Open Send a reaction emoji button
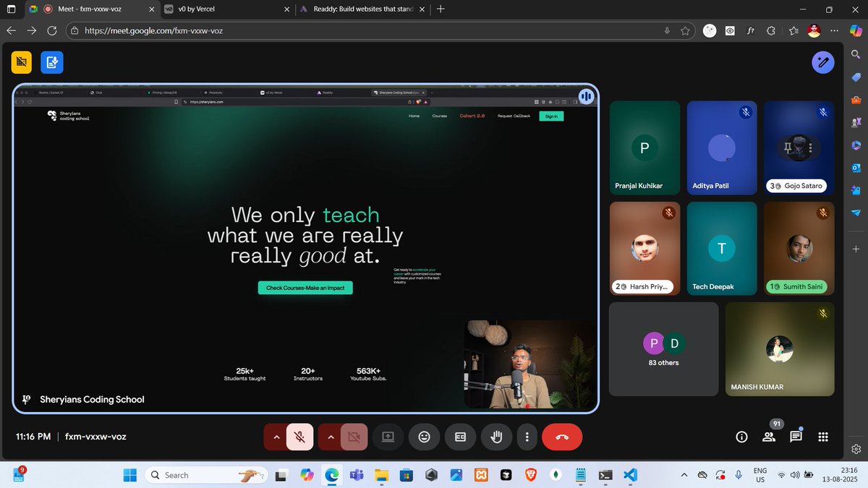This screenshot has height=488, width=868. coord(425,437)
